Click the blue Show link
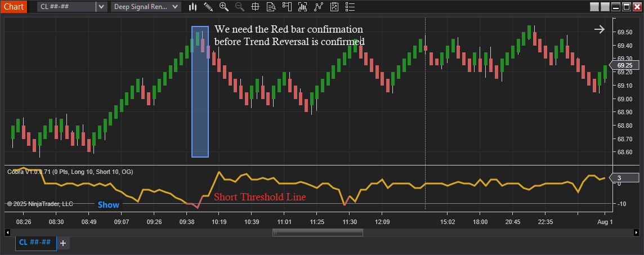Screen dimensions: 644x255 click(109, 205)
